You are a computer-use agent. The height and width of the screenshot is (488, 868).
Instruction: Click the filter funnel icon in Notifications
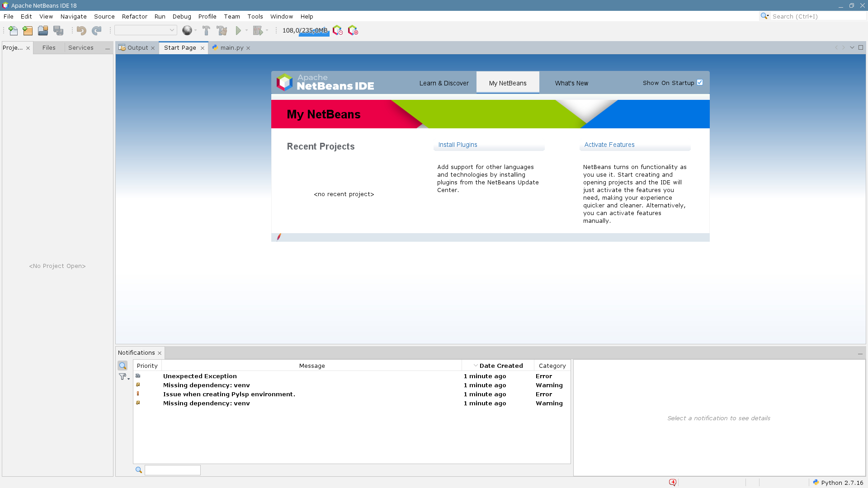[123, 376]
